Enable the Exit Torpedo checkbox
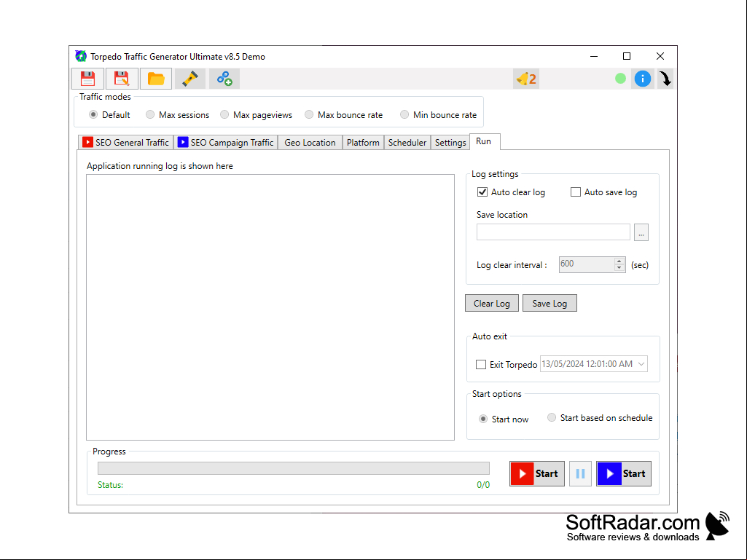The height and width of the screenshot is (560, 747). point(481,364)
